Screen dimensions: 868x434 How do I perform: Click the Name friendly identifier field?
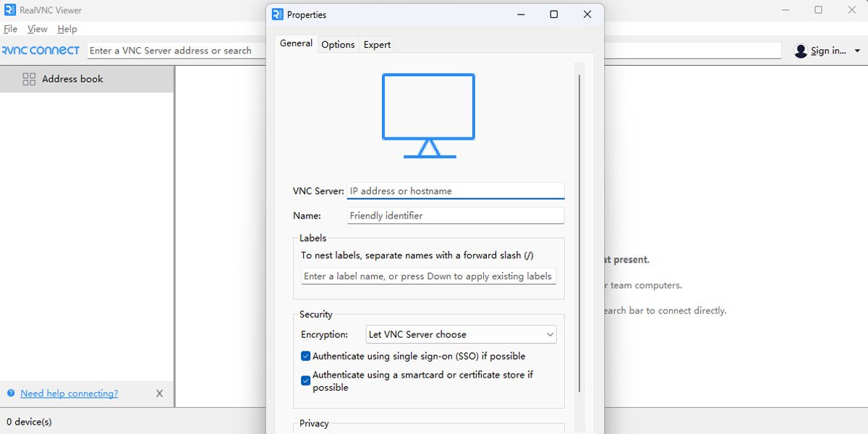click(455, 216)
